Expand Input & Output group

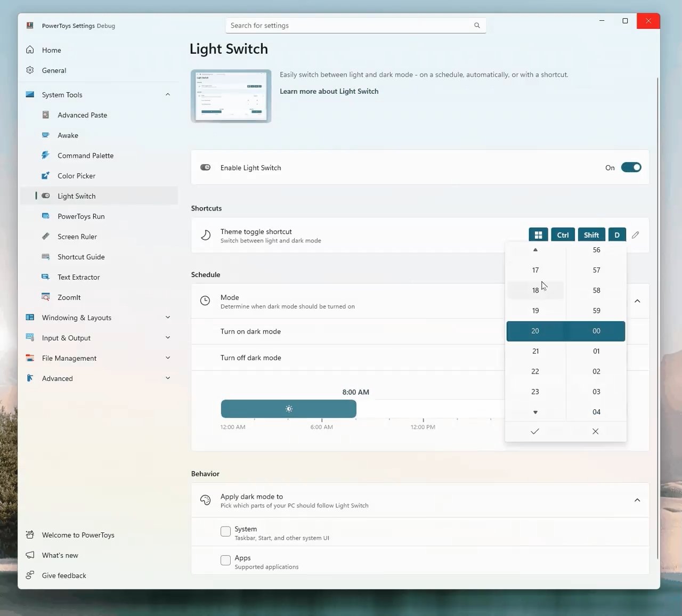tap(168, 338)
